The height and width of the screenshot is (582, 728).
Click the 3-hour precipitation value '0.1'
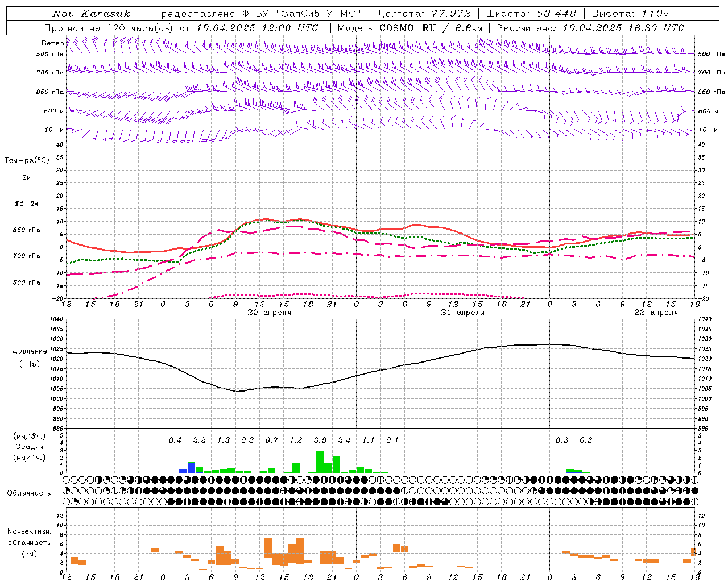tap(392, 440)
